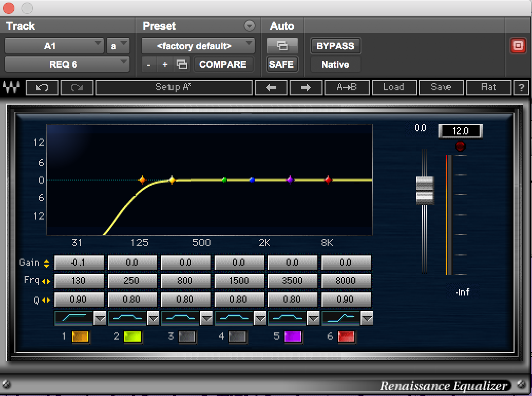Viewport: 532px width, 396px height.
Task: Click band 1 gain value -0.1
Action: [x=79, y=263]
